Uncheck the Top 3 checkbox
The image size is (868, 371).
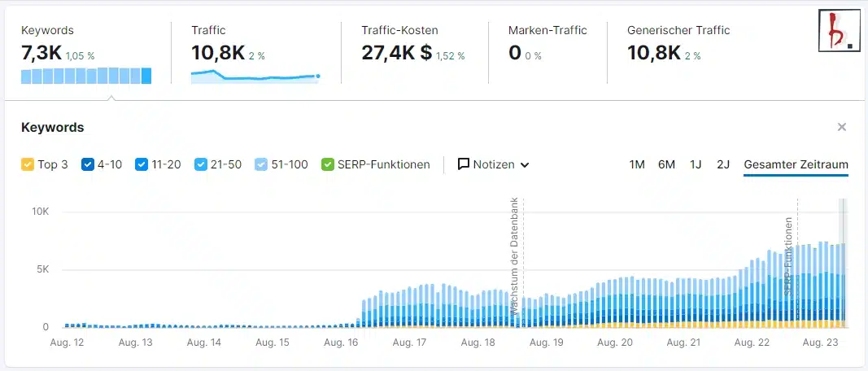pos(28,164)
